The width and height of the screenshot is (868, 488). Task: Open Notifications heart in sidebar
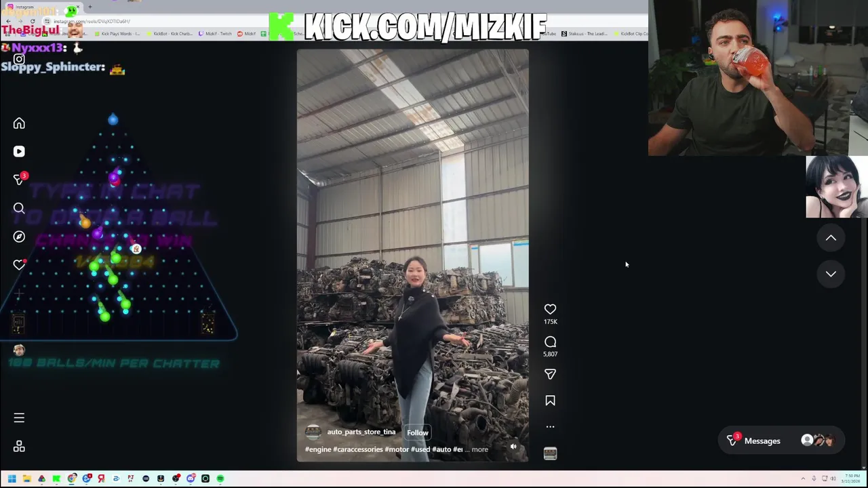[19, 265]
